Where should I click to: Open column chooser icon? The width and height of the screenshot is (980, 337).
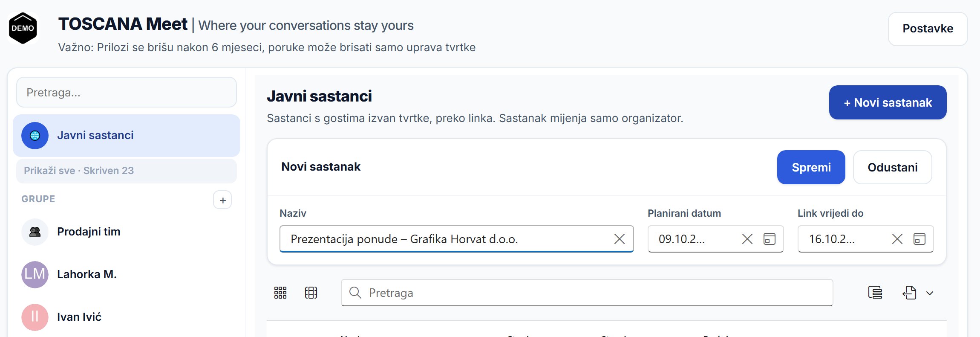[311, 293]
